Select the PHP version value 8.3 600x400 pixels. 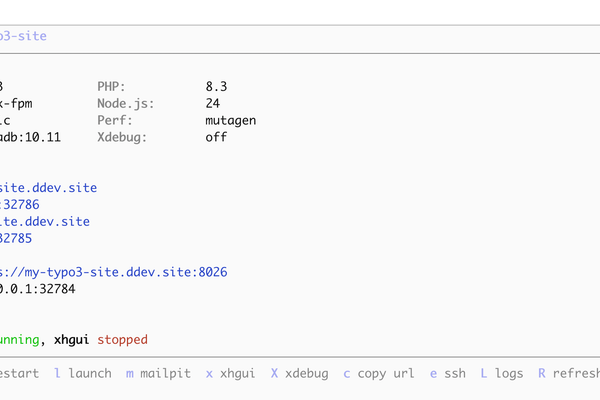click(216, 86)
